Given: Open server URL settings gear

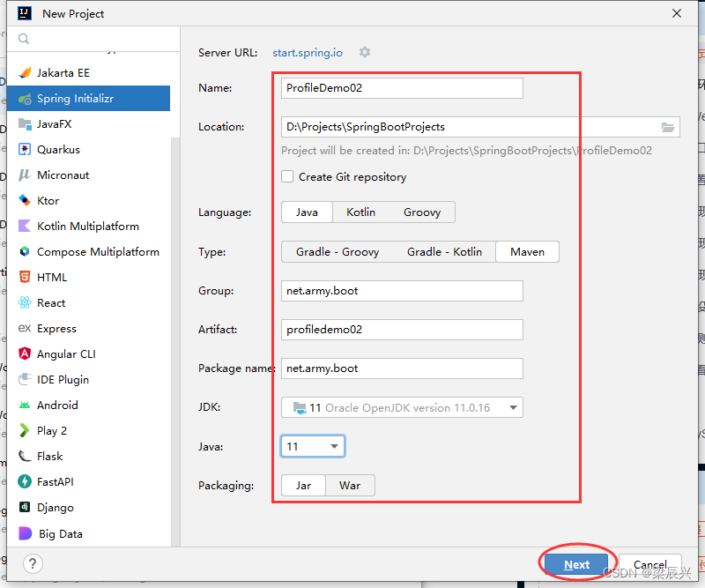Looking at the screenshot, I should (x=365, y=52).
